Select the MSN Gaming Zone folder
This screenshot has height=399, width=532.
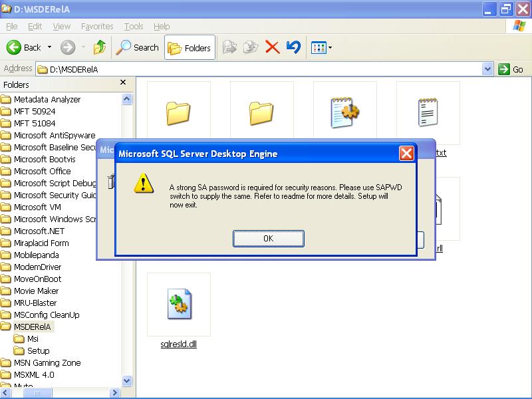[x=47, y=362]
